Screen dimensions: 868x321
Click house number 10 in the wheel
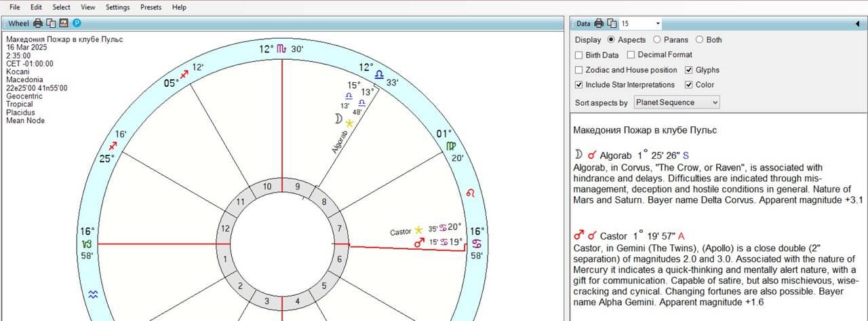point(267,187)
